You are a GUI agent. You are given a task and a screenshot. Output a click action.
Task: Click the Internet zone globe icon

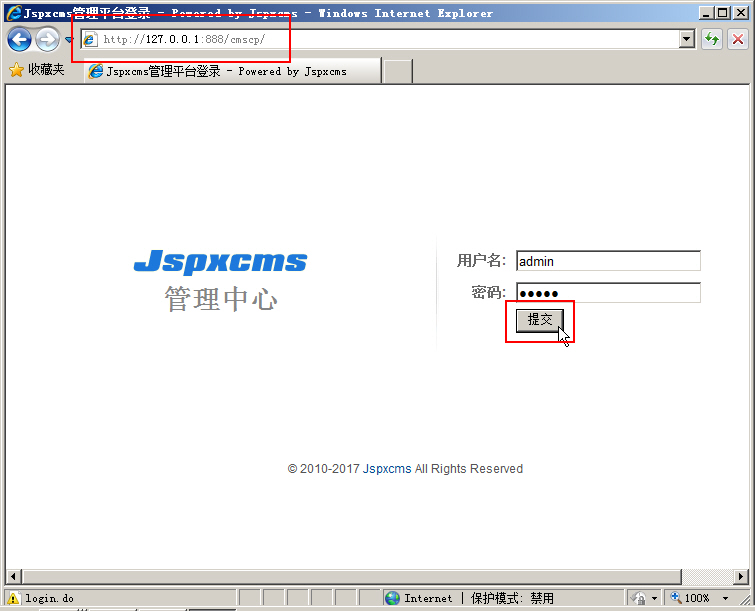coord(392,598)
